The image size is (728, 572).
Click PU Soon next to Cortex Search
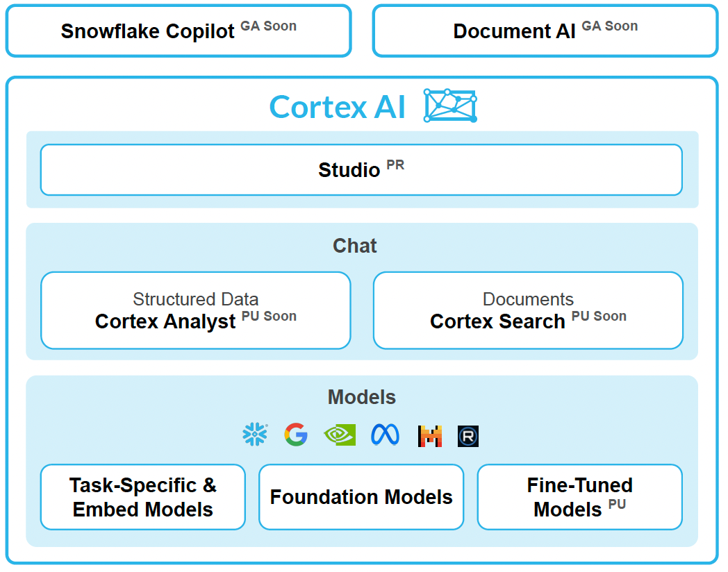coord(599,316)
